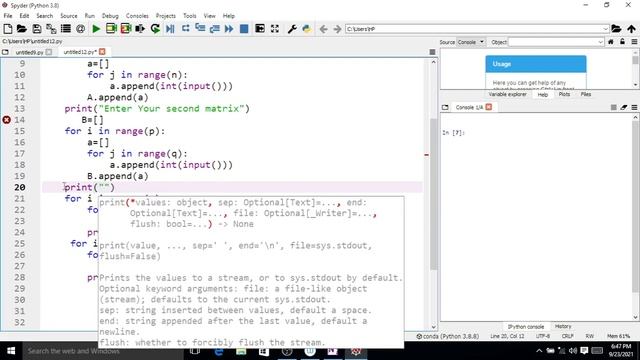Open the Tools menu

point(189,16)
